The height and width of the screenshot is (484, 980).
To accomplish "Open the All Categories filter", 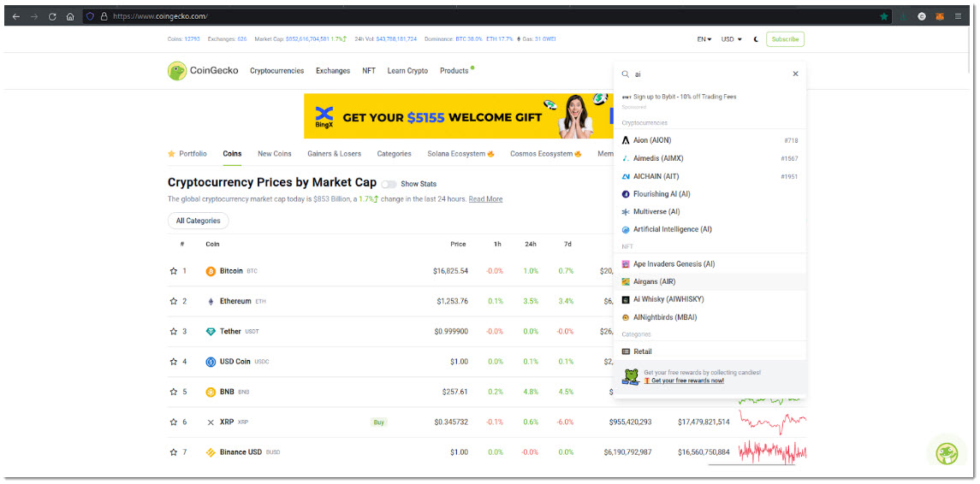I will click(198, 221).
